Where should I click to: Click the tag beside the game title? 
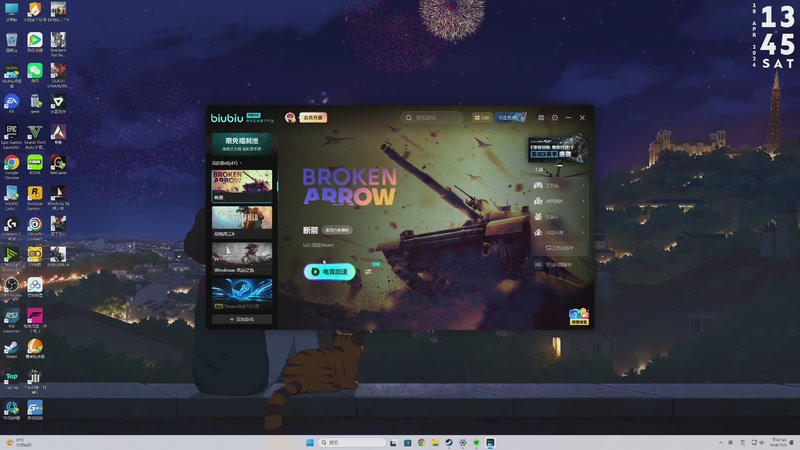pyautogui.click(x=337, y=230)
